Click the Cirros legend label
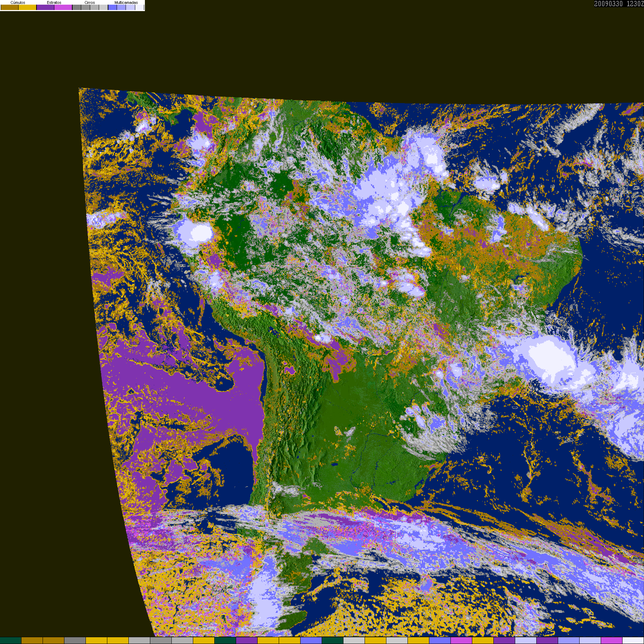 point(90,3)
